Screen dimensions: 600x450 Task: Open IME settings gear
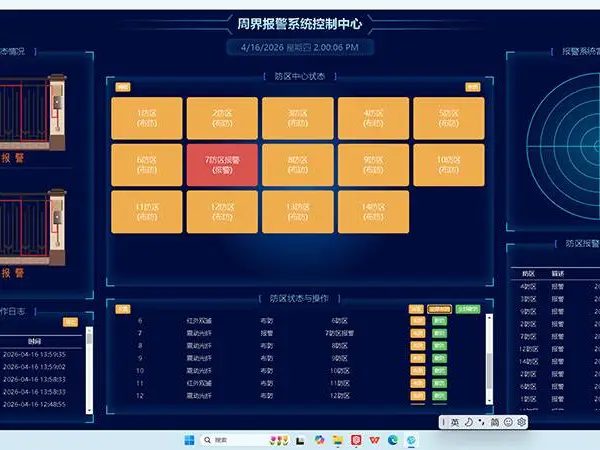[521, 422]
